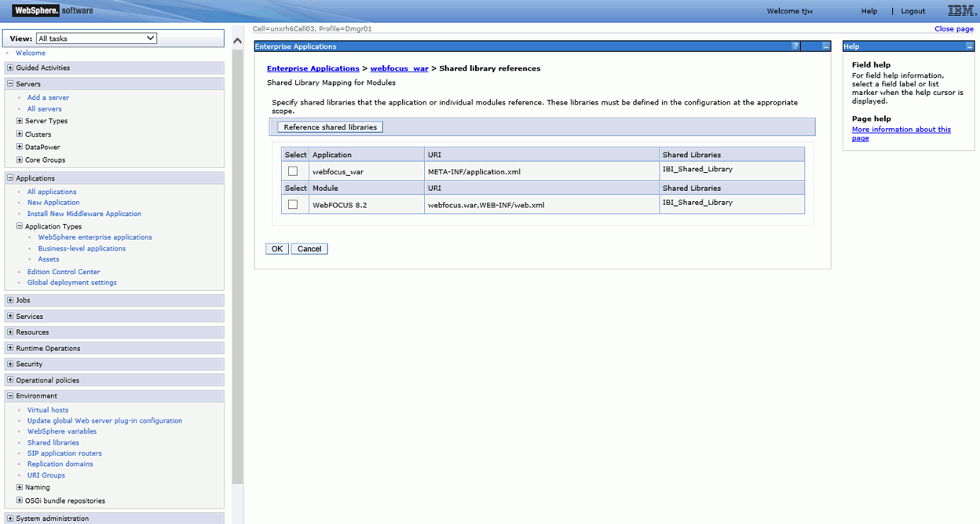The height and width of the screenshot is (524, 980).
Task: Open the Assets link
Action: pos(49,259)
